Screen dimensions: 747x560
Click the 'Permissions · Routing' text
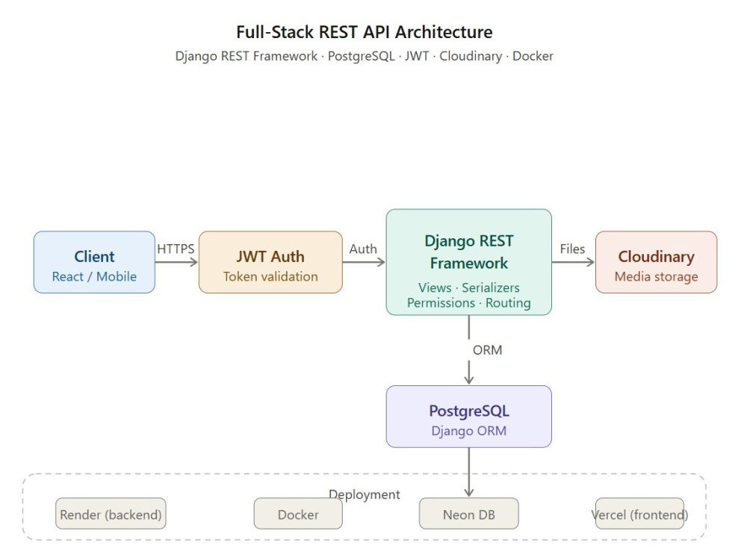[x=469, y=303]
